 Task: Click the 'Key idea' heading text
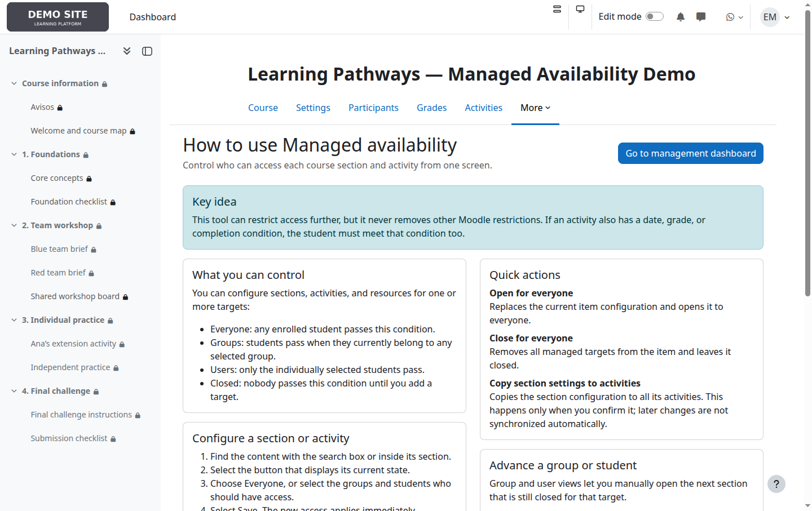pos(214,202)
